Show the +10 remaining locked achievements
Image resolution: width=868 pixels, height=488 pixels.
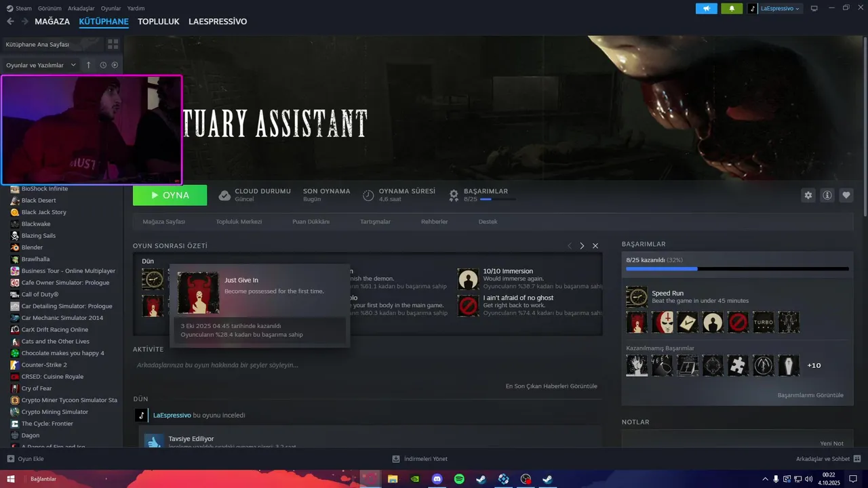pos(814,365)
